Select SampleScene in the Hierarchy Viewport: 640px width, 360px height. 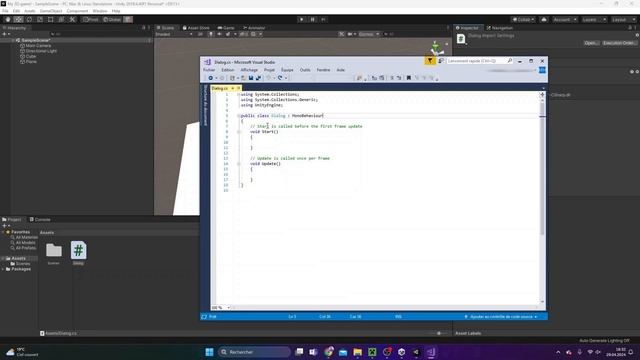[x=36, y=40]
